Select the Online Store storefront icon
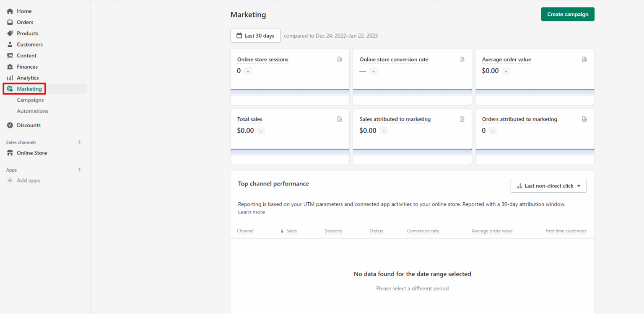 [x=10, y=153]
